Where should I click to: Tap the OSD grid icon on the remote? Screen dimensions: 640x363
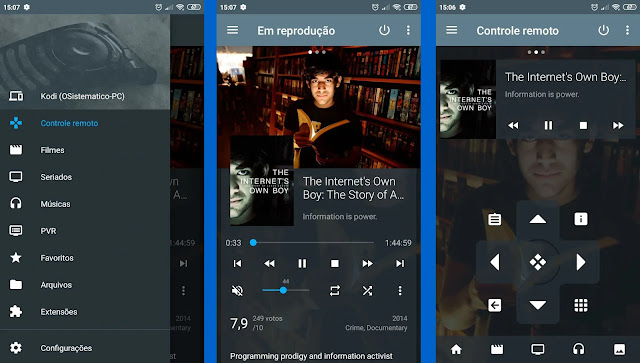(581, 305)
